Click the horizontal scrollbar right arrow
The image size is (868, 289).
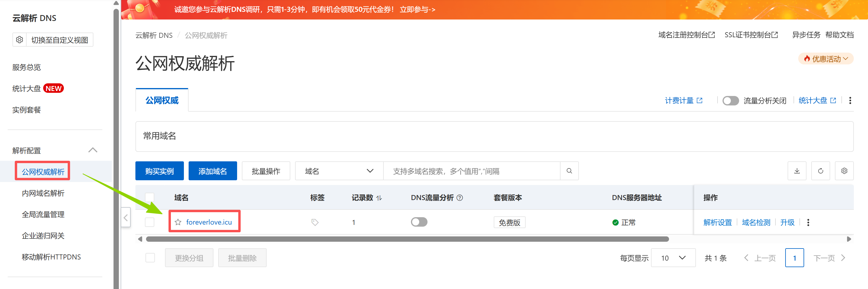[849, 239]
